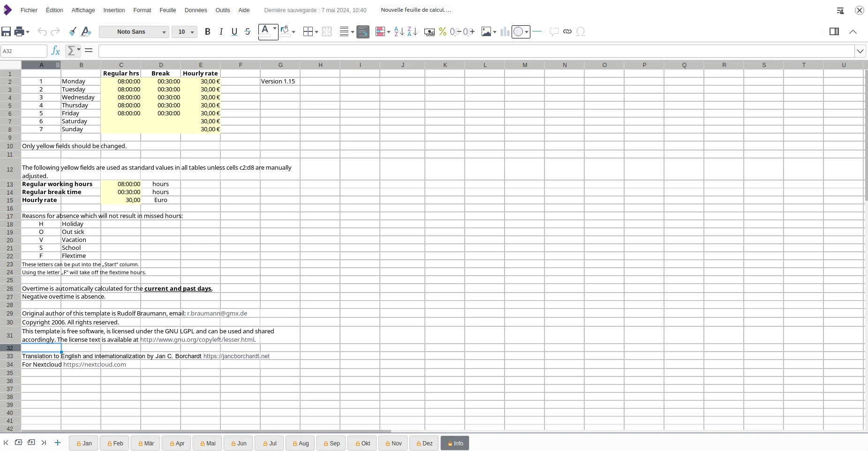Open the Function Wizard fx
868x451 pixels.
(x=56, y=51)
